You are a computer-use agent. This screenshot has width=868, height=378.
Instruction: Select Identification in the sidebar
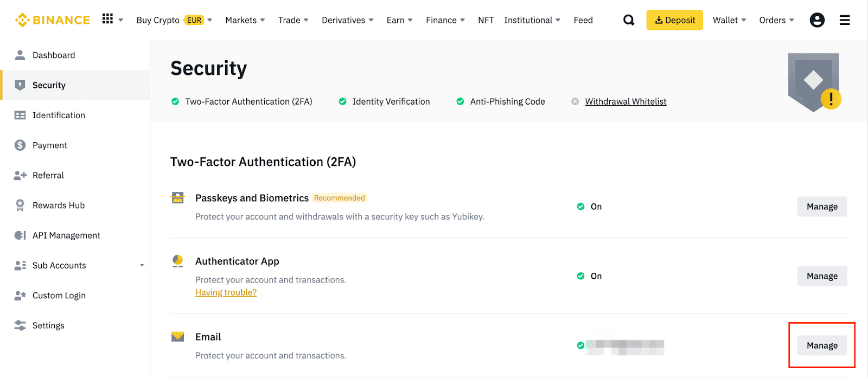[59, 116]
